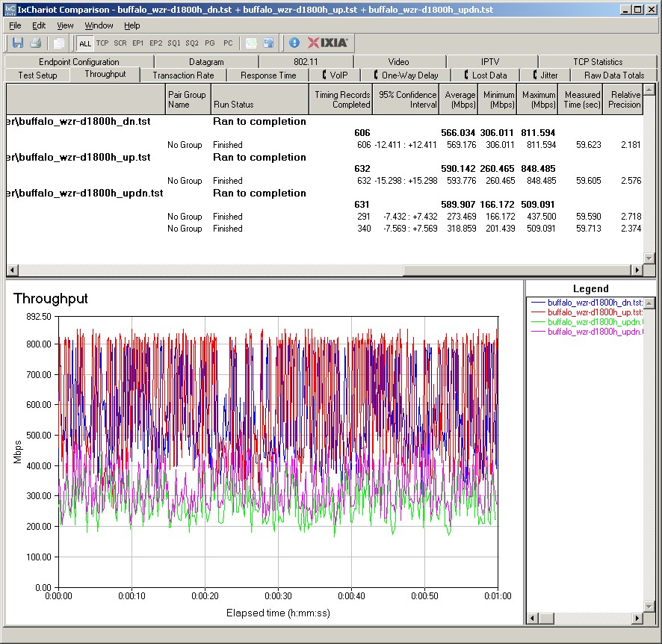Click the IXIA logo button
This screenshot has width=662, height=644.
coord(328,43)
